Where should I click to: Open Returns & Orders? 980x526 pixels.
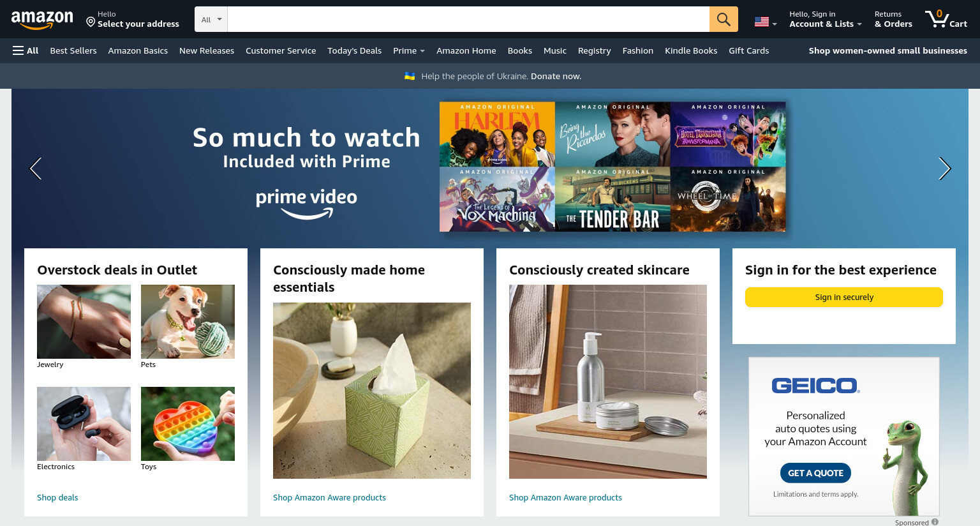(x=893, y=19)
